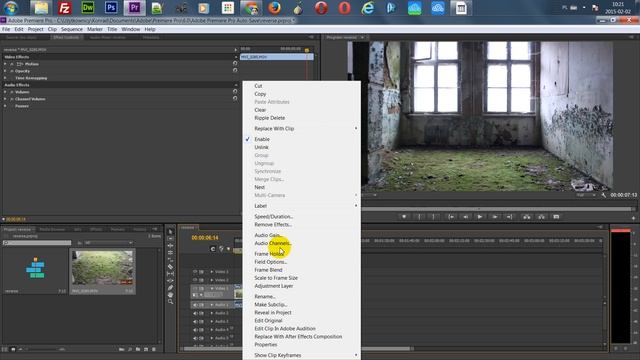Select Scale to Frame Size entry
The width and height of the screenshot is (640, 360).
tap(302, 278)
